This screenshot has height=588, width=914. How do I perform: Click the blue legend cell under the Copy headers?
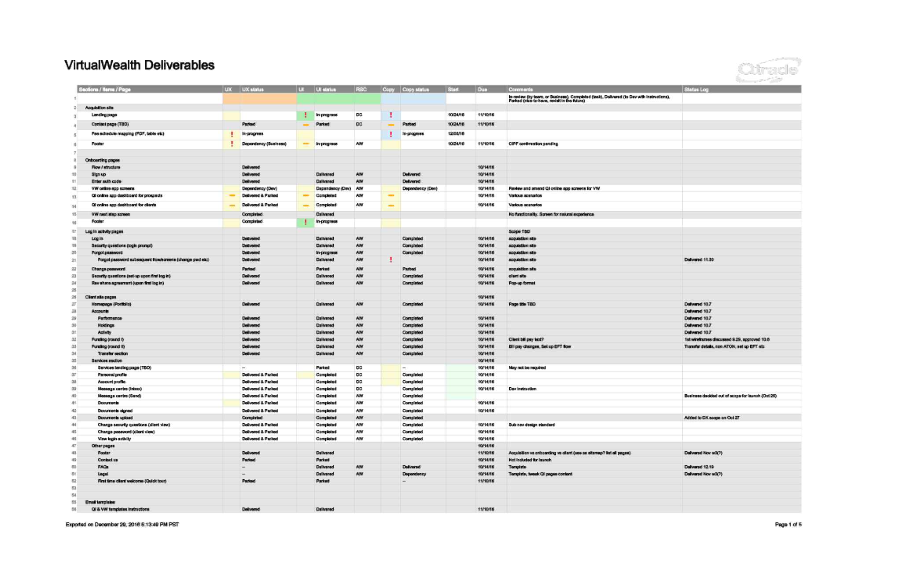pos(413,99)
